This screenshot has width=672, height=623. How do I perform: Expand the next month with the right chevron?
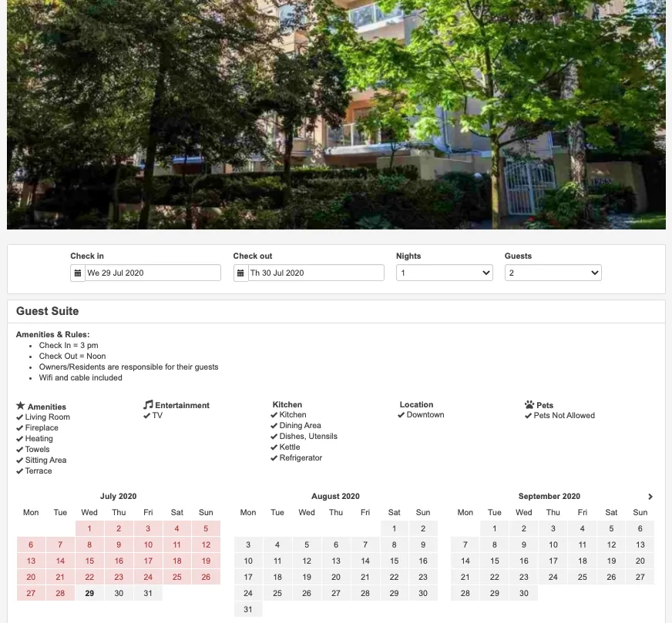click(x=650, y=497)
